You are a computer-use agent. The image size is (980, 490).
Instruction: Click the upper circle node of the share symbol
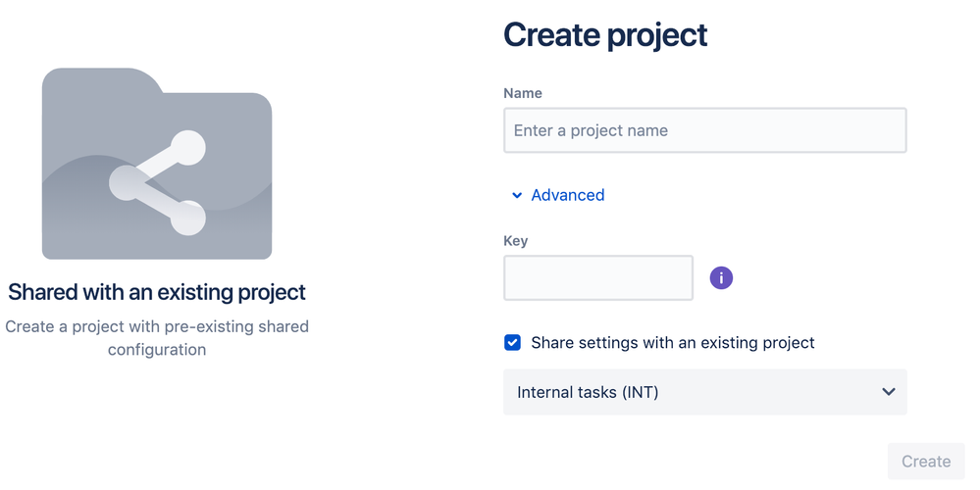[x=186, y=149]
